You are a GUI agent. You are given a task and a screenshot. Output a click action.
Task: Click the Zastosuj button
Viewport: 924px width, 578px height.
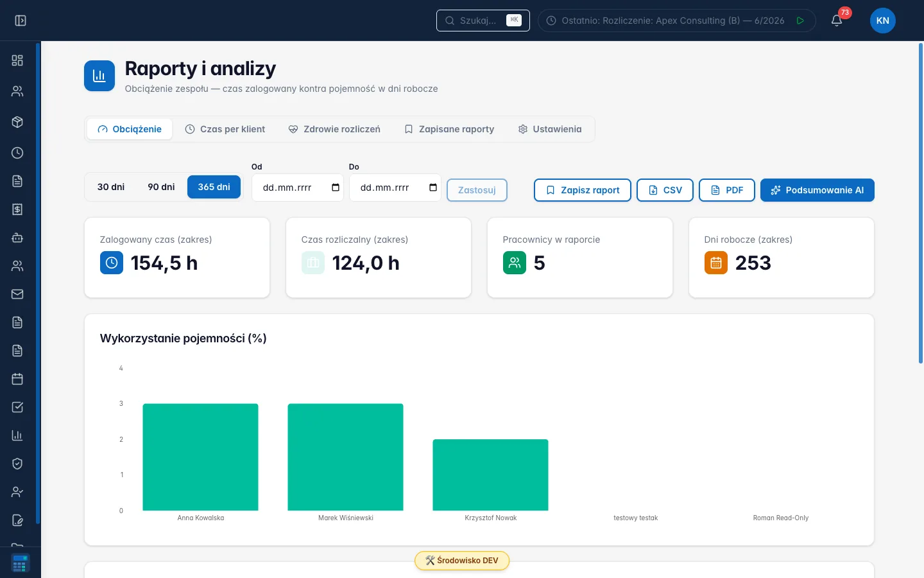click(x=477, y=190)
